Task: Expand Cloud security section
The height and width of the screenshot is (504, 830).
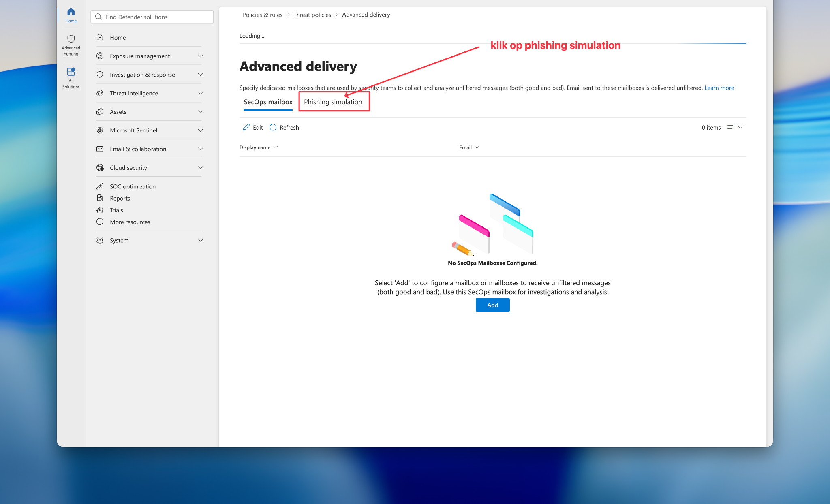Action: pos(200,168)
